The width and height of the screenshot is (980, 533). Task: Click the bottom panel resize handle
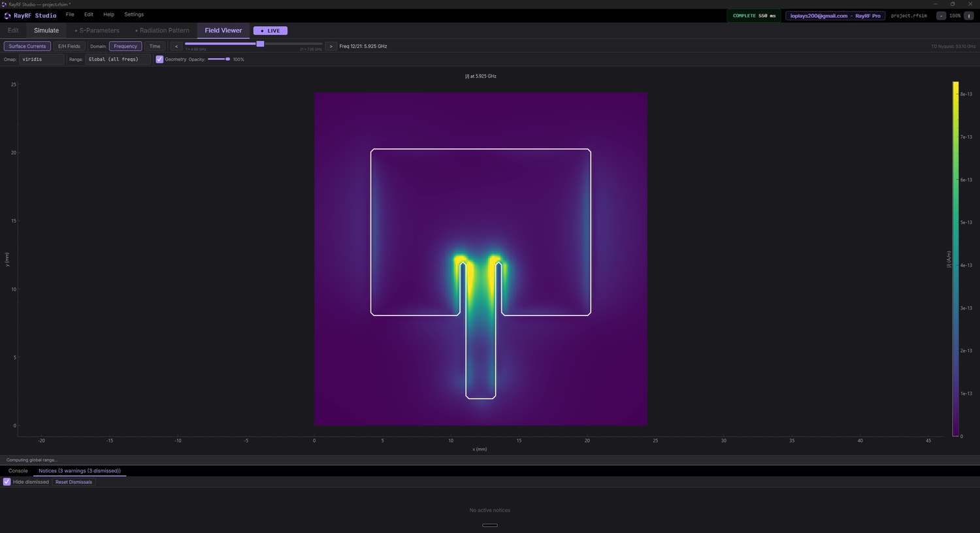click(490, 525)
